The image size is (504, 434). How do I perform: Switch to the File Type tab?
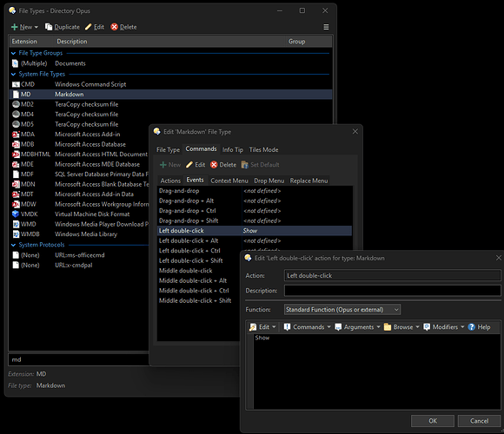168,149
